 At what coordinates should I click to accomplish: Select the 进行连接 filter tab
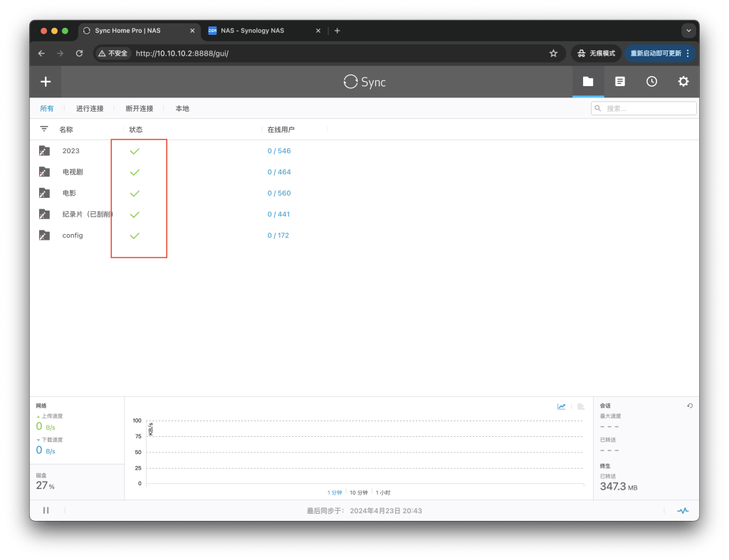click(90, 108)
